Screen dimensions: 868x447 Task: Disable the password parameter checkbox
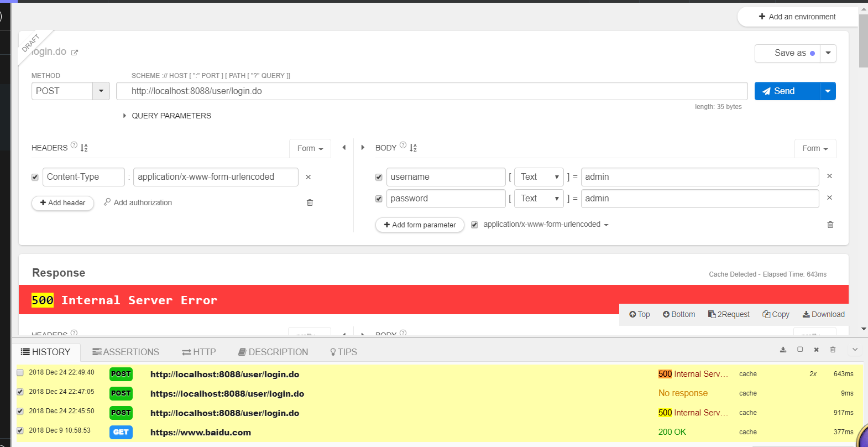tap(379, 199)
